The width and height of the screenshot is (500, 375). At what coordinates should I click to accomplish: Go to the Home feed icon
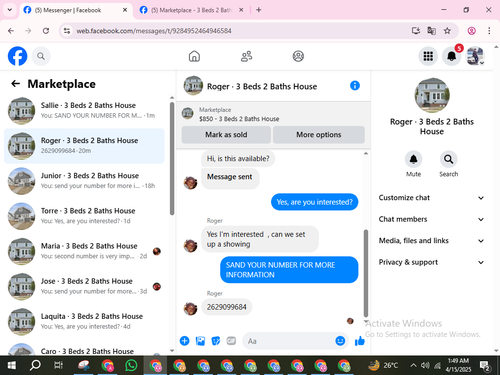pos(194,56)
